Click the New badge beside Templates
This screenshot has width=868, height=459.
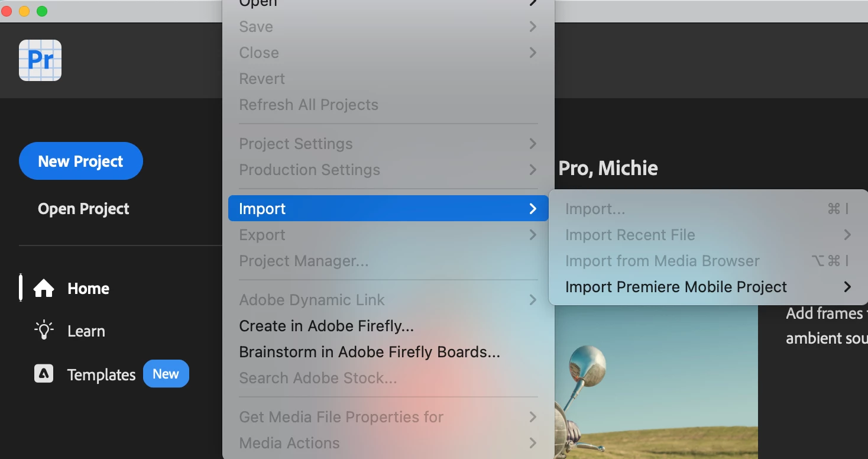(166, 374)
